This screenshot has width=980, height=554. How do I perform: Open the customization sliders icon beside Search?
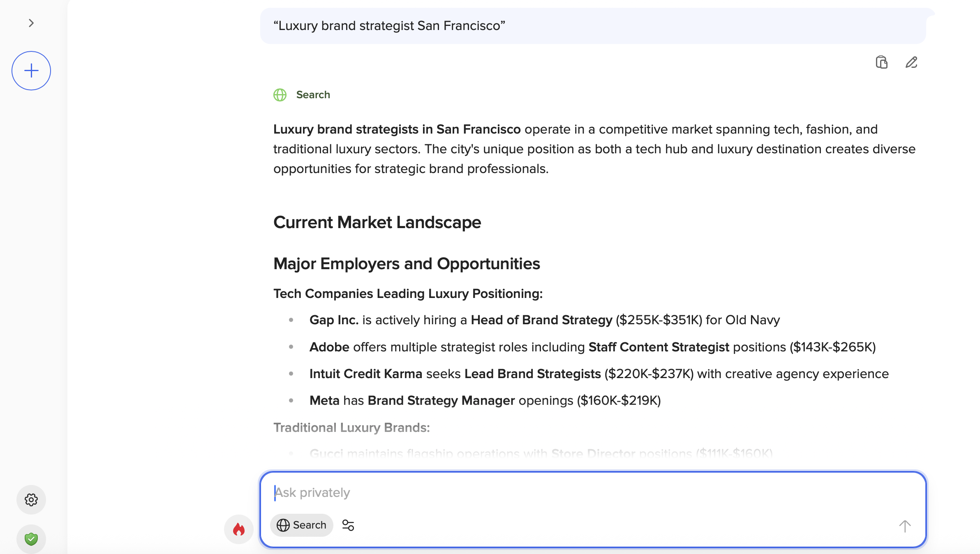coord(348,525)
